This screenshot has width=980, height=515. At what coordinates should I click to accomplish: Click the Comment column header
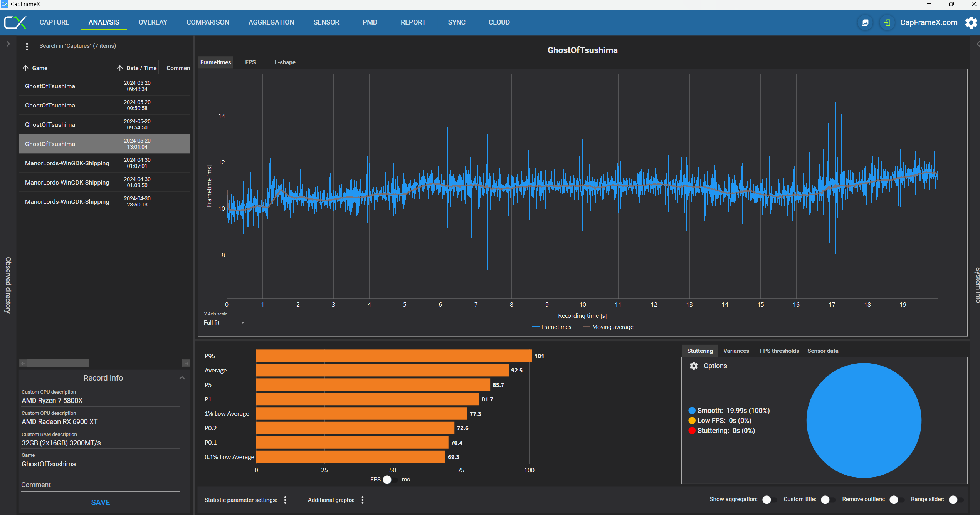(x=178, y=68)
